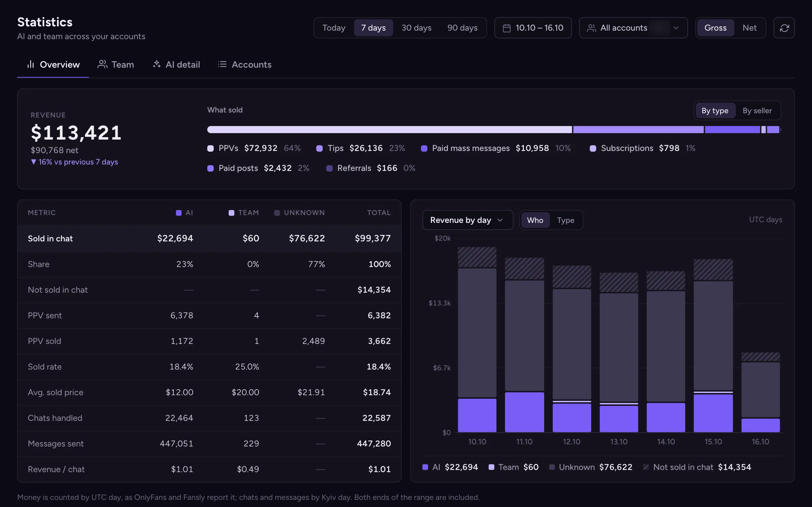Click the Paid mass messages legend swatch
The image size is (812, 507).
[x=424, y=148]
